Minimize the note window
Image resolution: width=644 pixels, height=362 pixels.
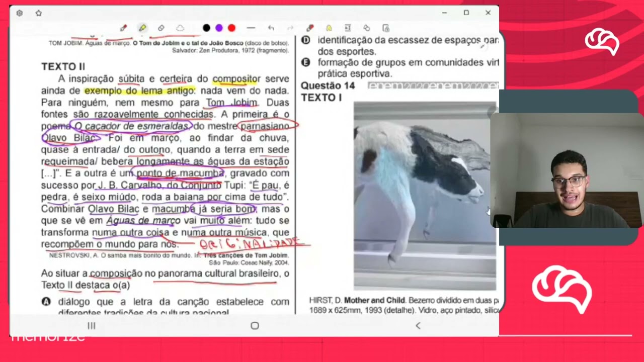(444, 13)
